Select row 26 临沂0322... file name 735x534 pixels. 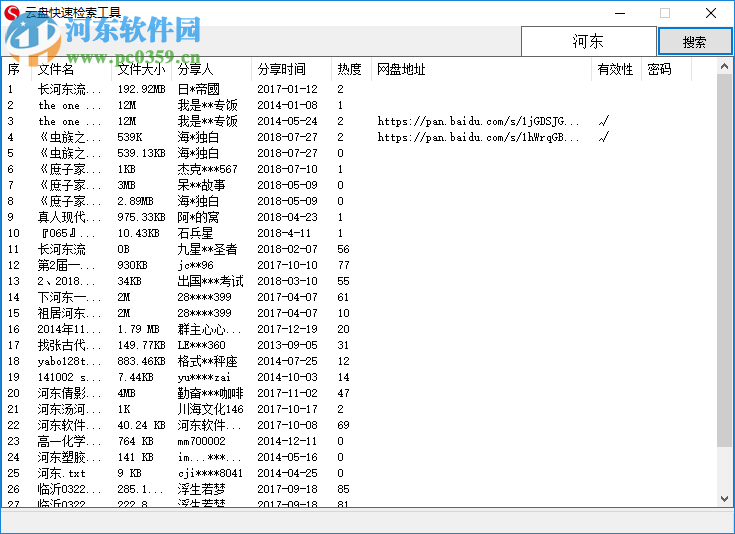[x=69, y=489]
